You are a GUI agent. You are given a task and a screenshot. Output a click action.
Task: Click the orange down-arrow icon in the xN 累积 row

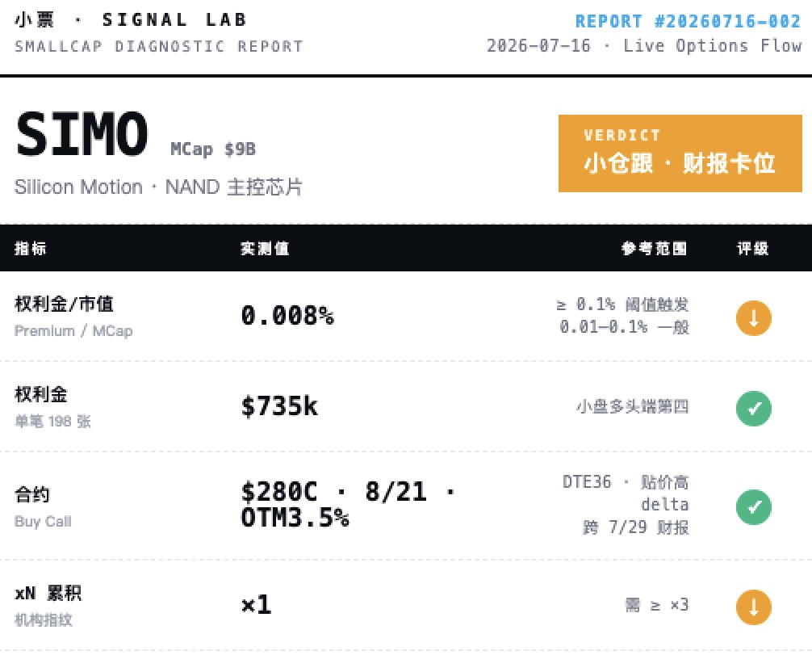click(x=754, y=607)
